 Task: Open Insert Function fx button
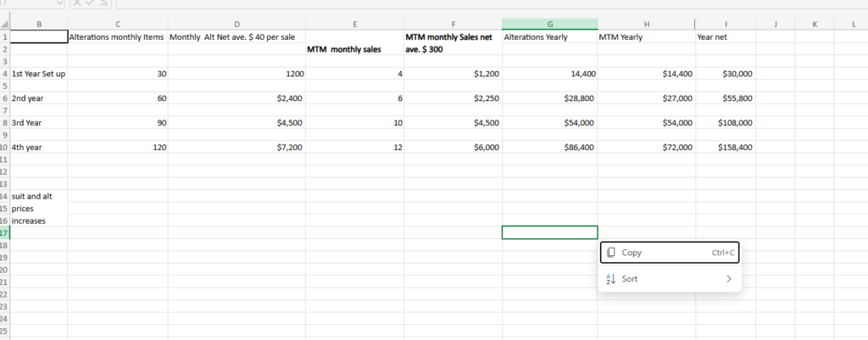103,3
